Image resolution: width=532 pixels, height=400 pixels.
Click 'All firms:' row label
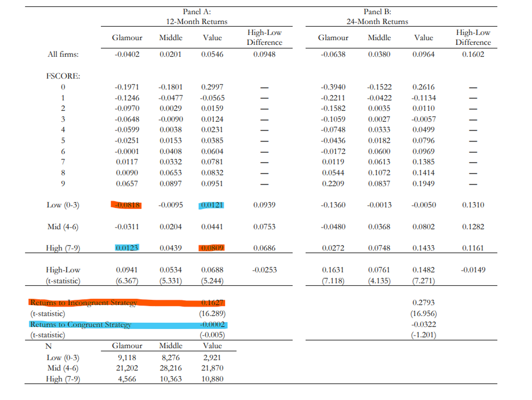pyautogui.click(x=63, y=54)
